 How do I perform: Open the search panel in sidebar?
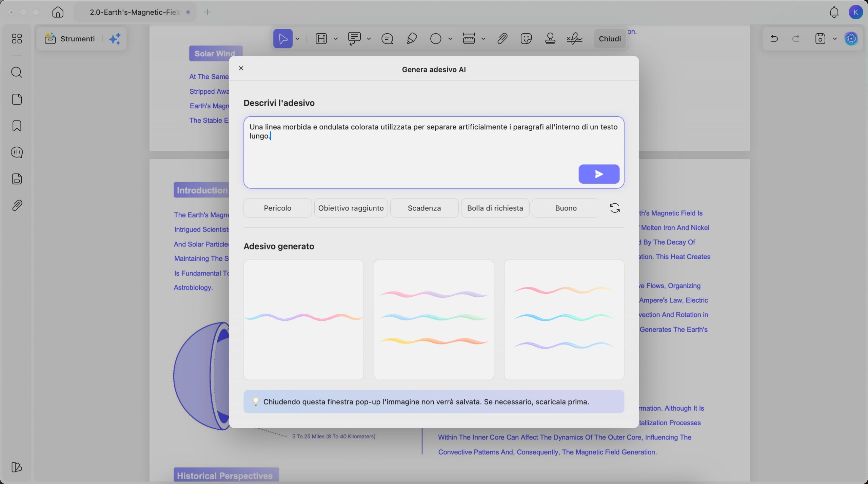click(x=17, y=72)
